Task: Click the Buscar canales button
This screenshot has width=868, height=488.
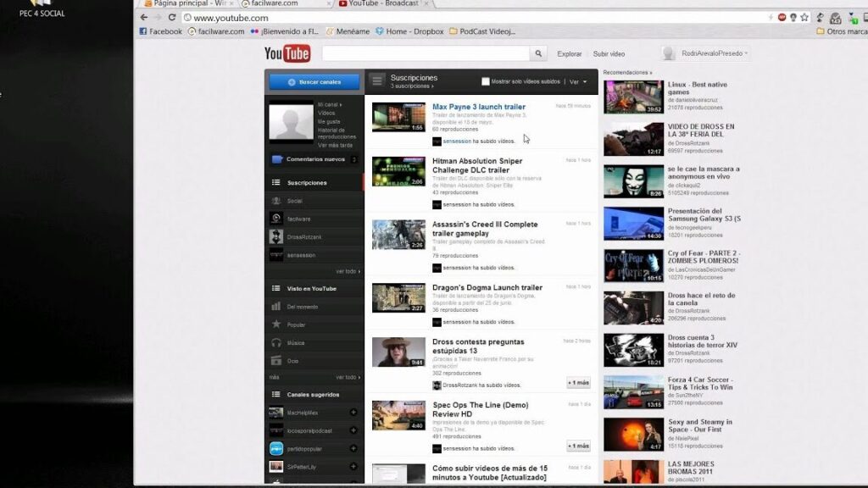Action: coord(314,82)
